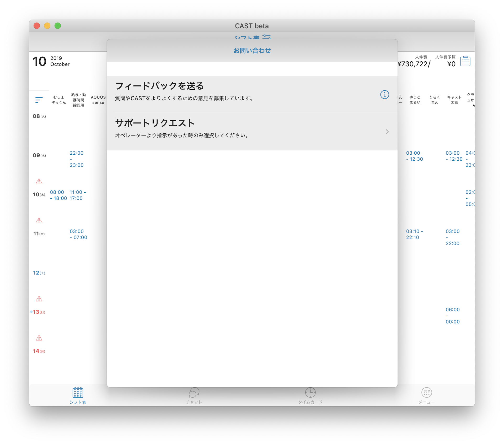Open the タイムカード tab
This screenshot has height=445, width=504.
coord(310,396)
